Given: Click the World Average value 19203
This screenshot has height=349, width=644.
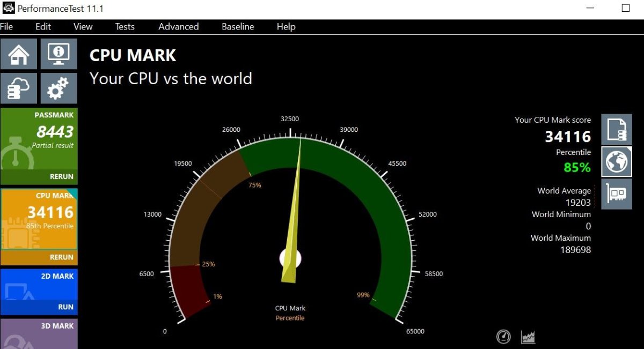Looking at the screenshot, I should coord(578,203).
